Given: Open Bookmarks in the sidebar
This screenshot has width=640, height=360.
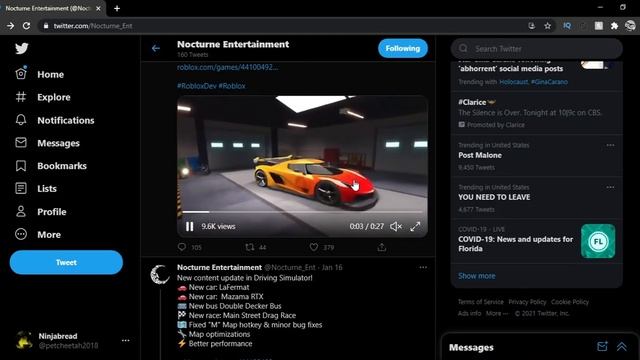Looking at the screenshot, I should point(51,166).
